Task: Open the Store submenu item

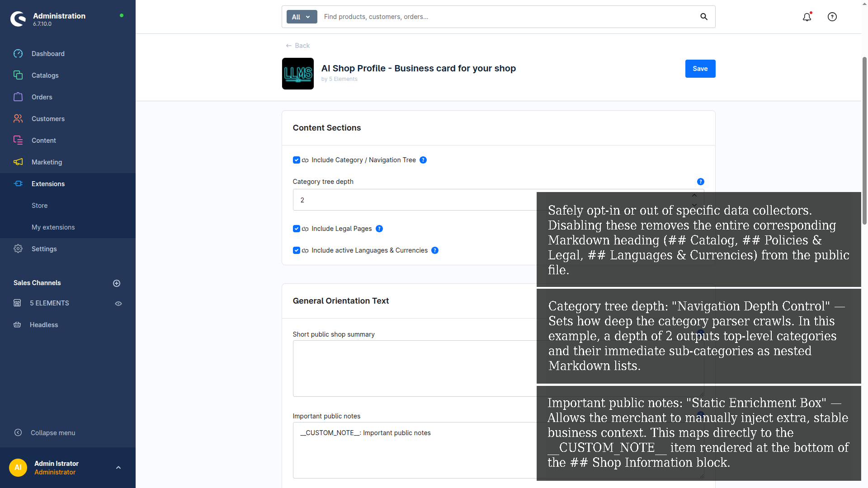Action: pos(40,206)
